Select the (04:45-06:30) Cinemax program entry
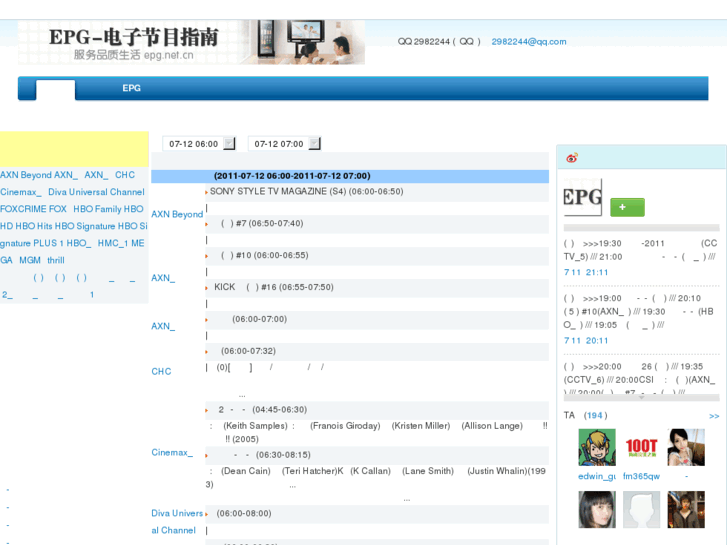The image size is (727, 545). click(x=263, y=410)
